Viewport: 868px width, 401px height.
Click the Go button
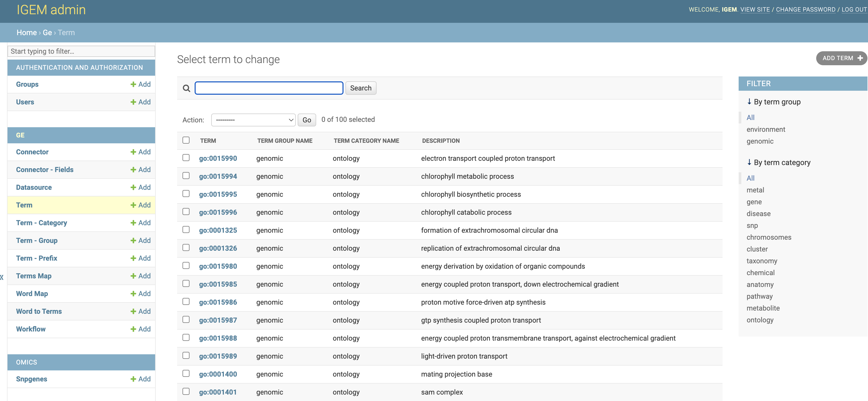[307, 120]
